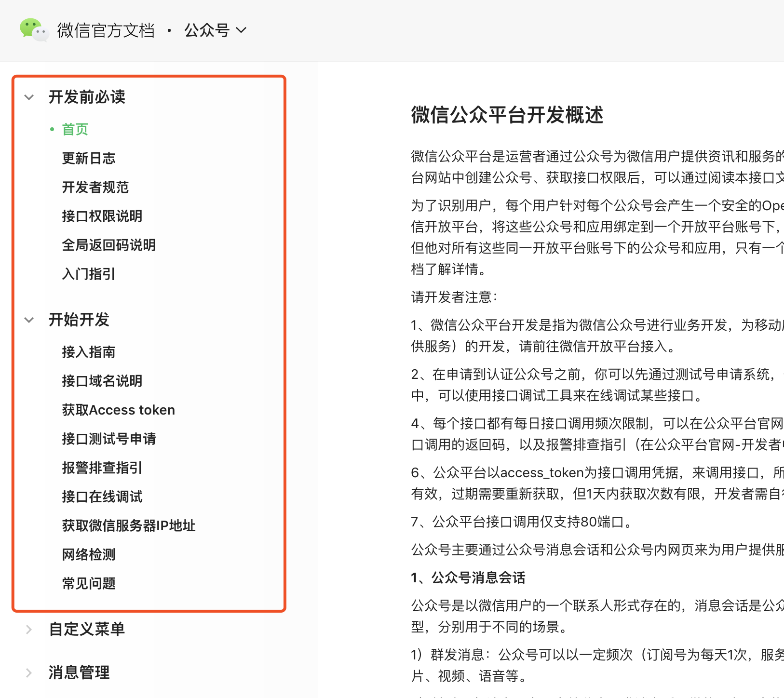Open the 微信官方文档 home link
784x698 pixels.
pyautogui.click(x=106, y=30)
